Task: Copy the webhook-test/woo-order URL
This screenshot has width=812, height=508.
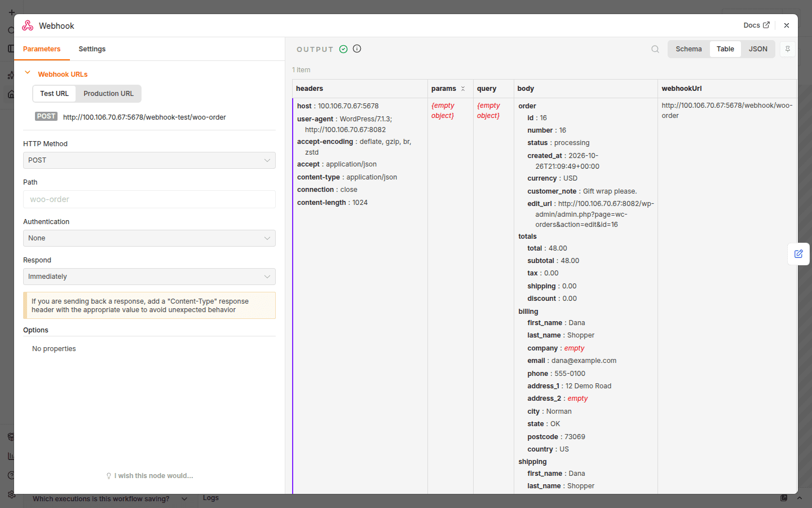Action: point(144,117)
